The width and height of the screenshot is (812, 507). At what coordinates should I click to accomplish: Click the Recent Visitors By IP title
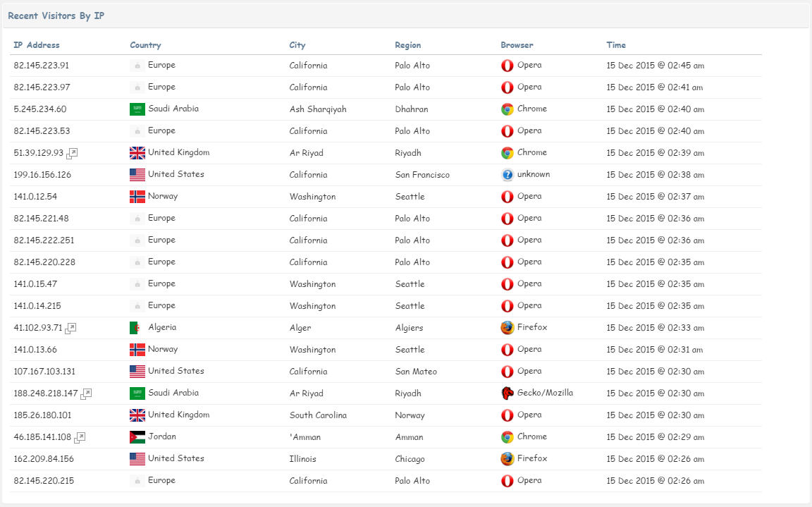(x=56, y=16)
